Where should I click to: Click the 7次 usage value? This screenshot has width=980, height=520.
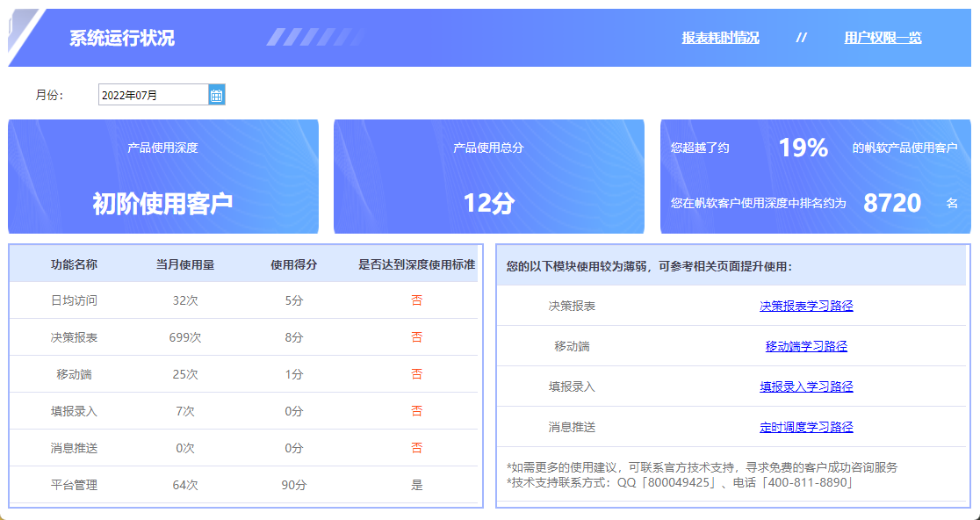coord(185,411)
